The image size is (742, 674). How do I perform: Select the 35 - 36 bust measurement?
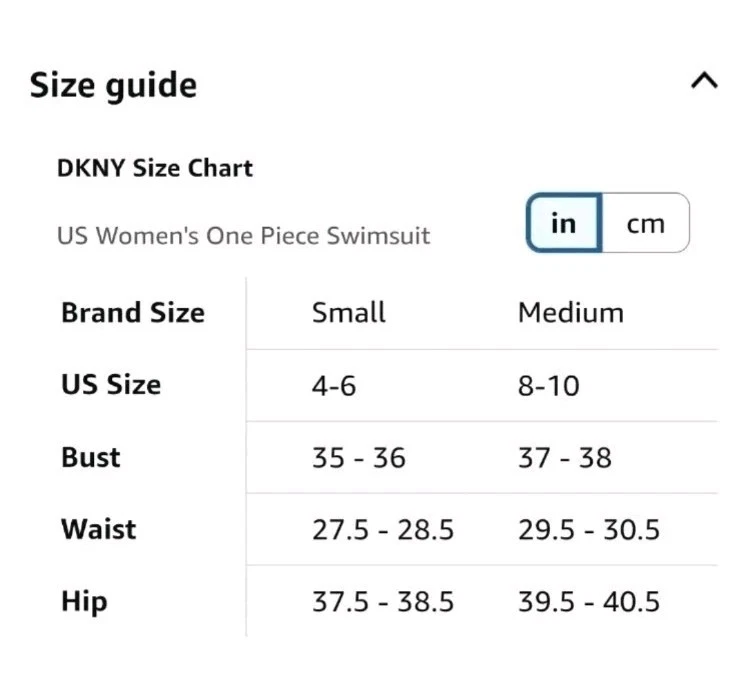(358, 458)
